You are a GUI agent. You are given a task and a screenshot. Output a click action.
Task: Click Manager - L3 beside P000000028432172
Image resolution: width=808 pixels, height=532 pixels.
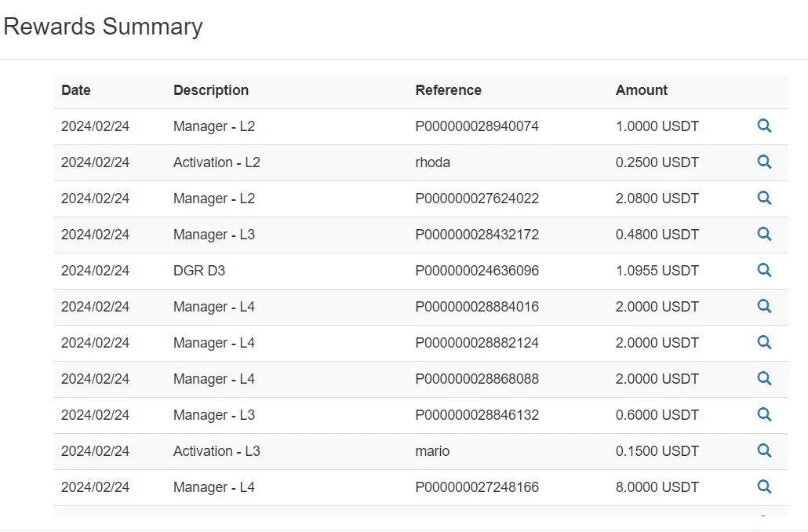coord(214,235)
